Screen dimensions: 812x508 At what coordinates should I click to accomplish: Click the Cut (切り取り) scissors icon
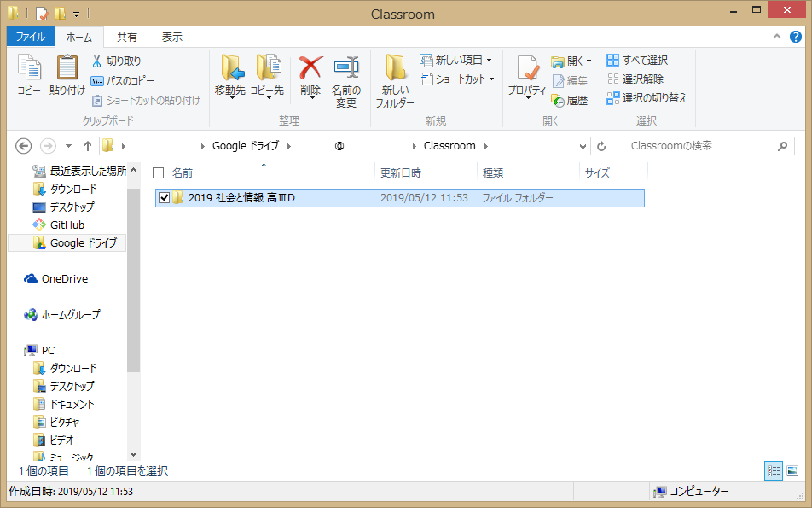click(x=97, y=61)
